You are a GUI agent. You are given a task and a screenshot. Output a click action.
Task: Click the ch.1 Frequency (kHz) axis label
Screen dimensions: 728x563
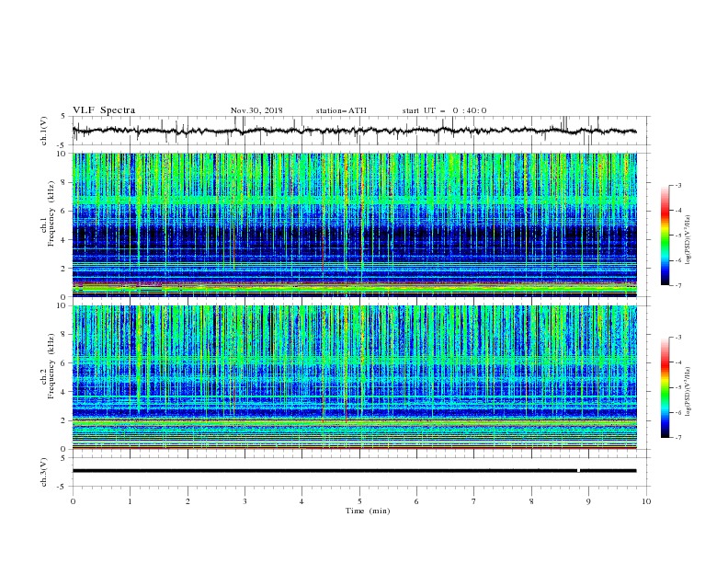(47, 224)
